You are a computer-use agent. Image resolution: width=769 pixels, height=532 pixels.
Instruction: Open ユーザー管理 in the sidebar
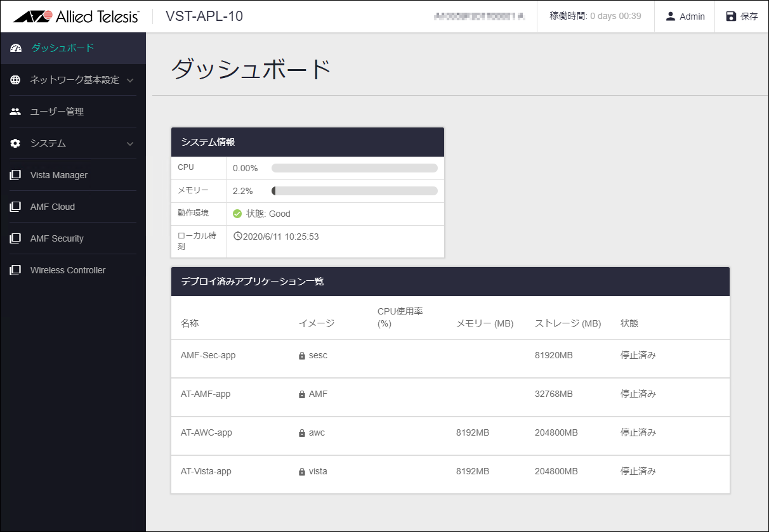pos(73,112)
